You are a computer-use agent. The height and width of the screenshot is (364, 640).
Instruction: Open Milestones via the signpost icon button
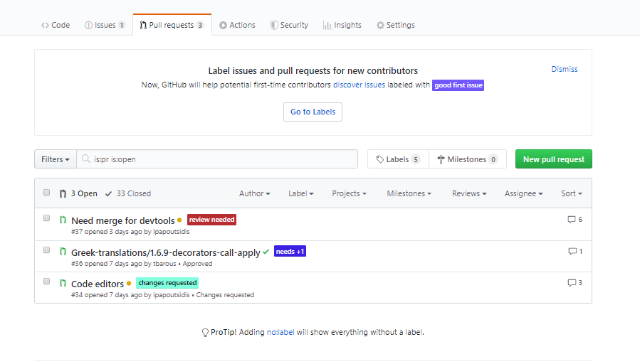coord(468,159)
